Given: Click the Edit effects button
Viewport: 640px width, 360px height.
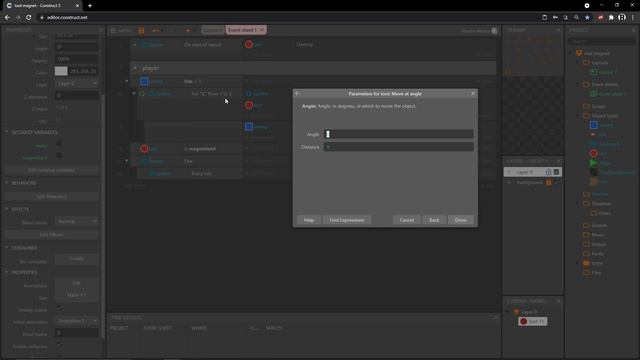Looking at the screenshot, I should click(x=51, y=235).
